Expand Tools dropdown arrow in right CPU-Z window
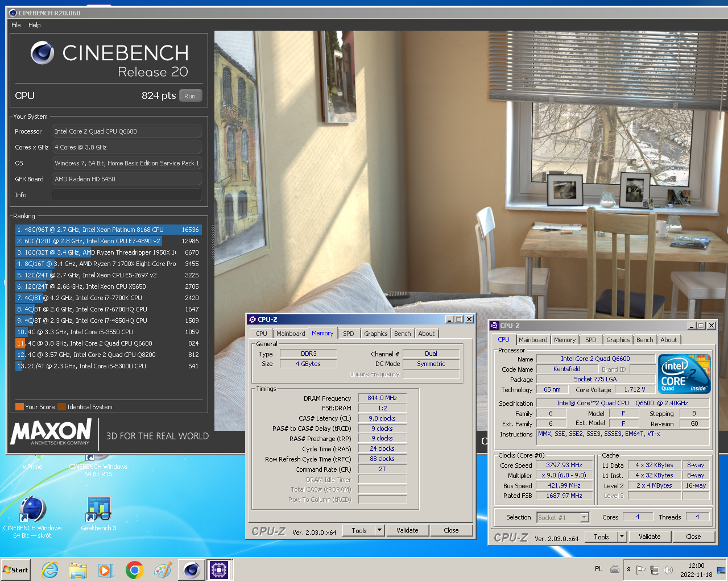This screenshot has width=728, height=582. [x=622, y=537]
